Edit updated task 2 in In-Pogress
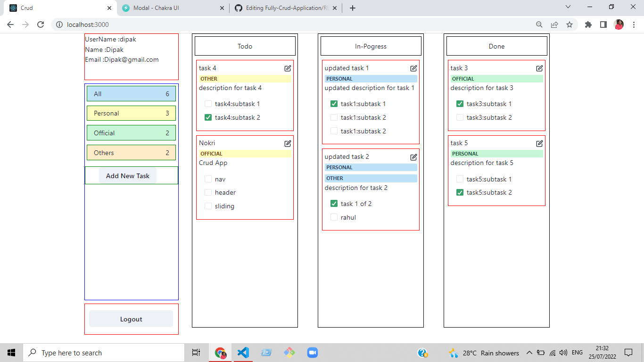 413,157
